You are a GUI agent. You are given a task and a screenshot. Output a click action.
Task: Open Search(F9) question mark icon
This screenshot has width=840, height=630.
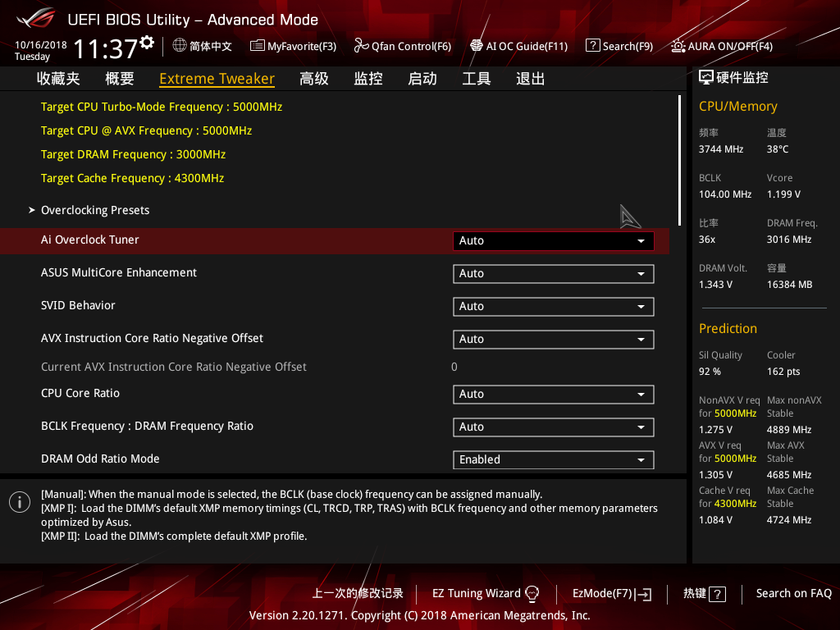[592, 46]
